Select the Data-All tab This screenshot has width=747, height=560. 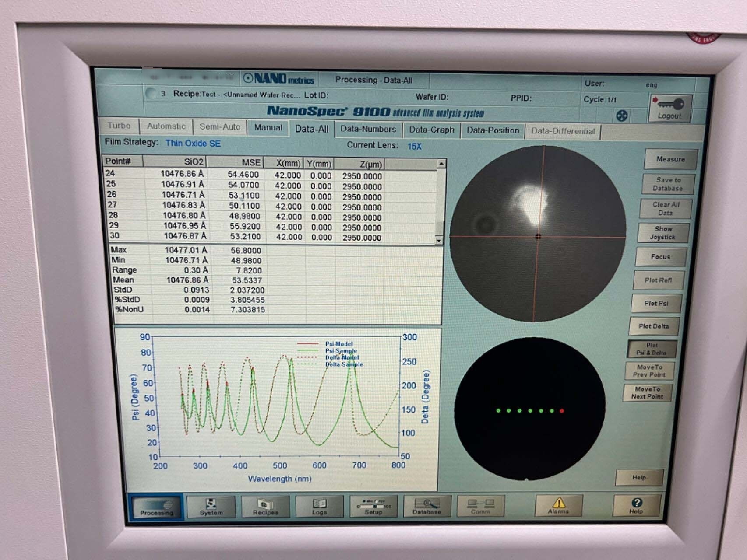[311, 129]
